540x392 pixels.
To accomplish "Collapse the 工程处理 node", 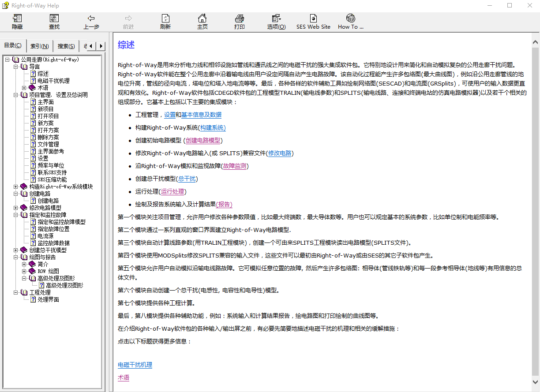I will [x=16, y=292].
